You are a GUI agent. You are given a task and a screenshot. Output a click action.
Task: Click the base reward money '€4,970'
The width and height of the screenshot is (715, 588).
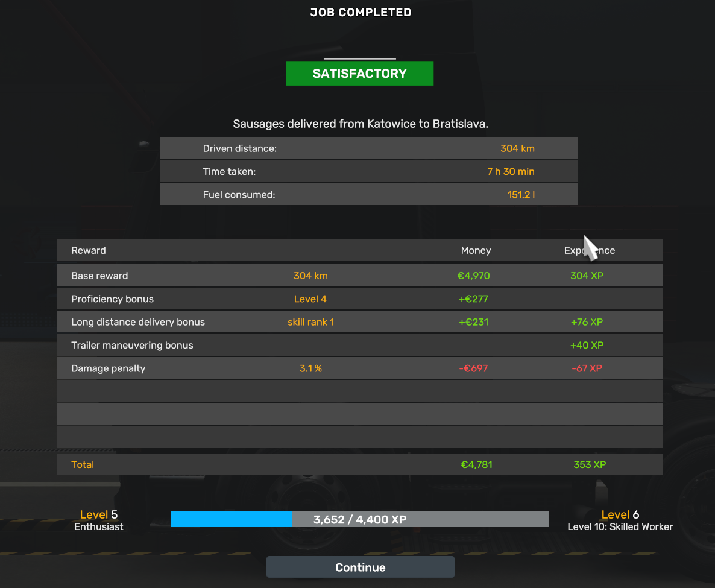tap(474, 276)
